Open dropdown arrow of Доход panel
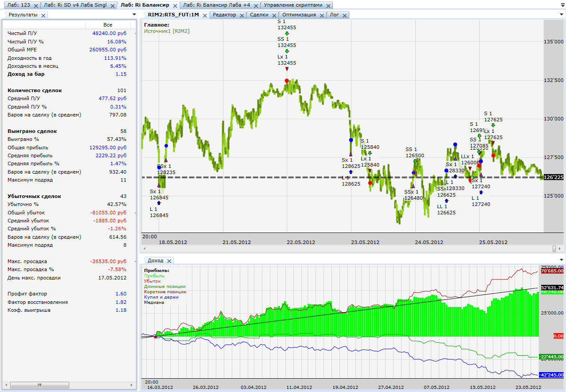 (562, 260)
